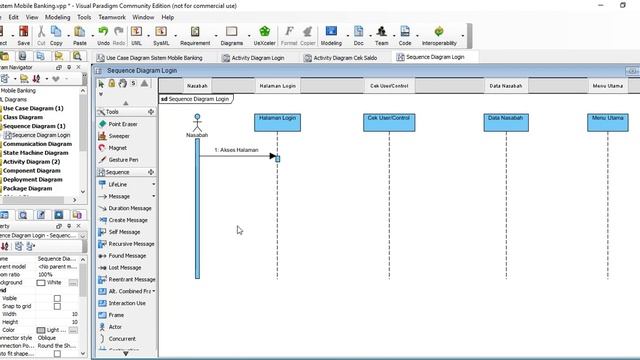Select the Sweeper tool
The height and width of the screenshot is (360, 640).
pyautogui.click(x=119, y=136)
